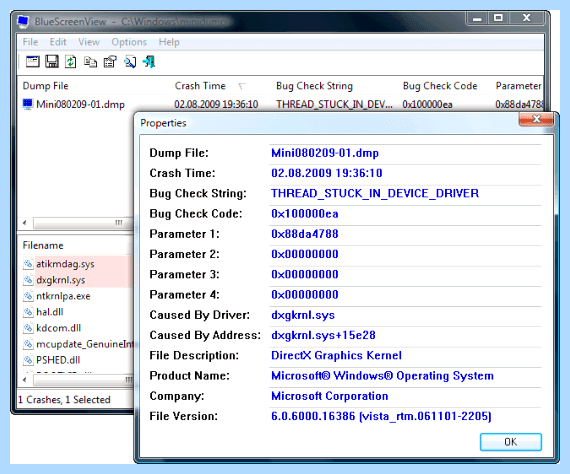Click the Company value Microsoft Corporation
This screenshot has height=474, width=570.
pos(330,395)
